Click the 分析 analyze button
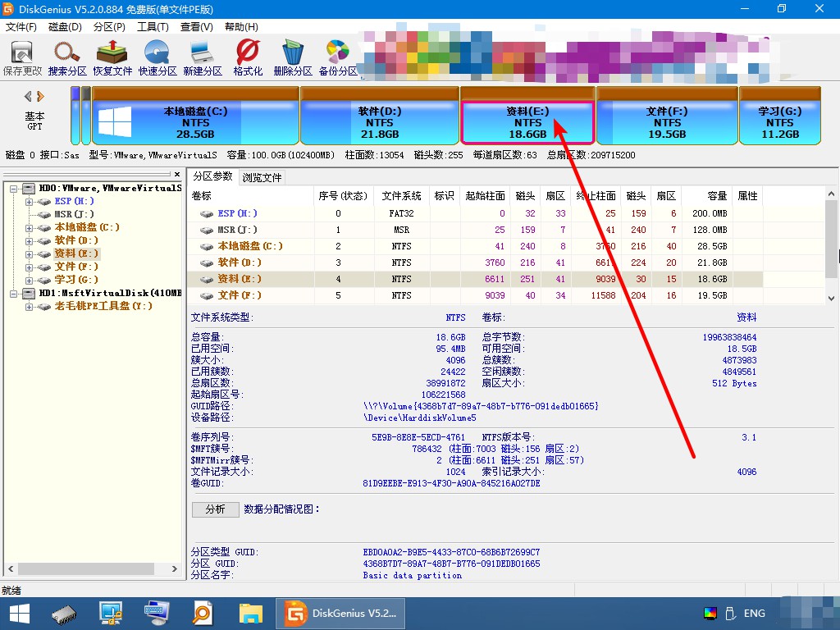The height and width of the screenshot is (630, 840). (x=216, y=509)
